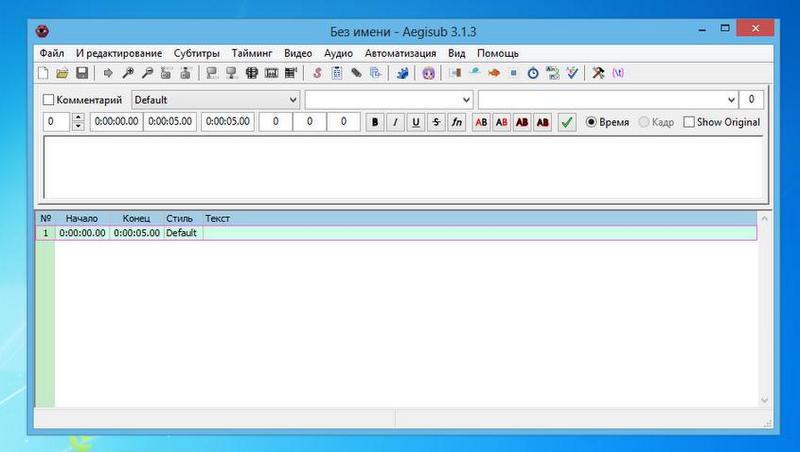Pick shadow color fourth AB button
Viewport: 800px width, 452px height.
542,122
